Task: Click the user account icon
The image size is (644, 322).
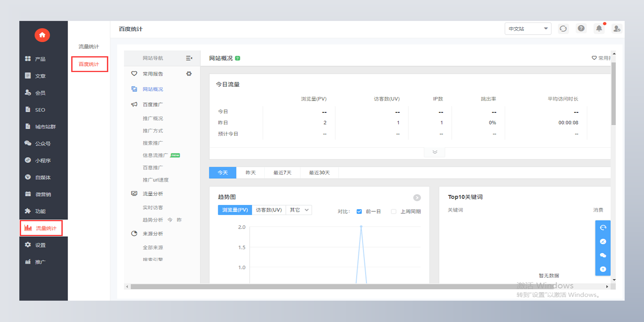Action: point(616,29)
